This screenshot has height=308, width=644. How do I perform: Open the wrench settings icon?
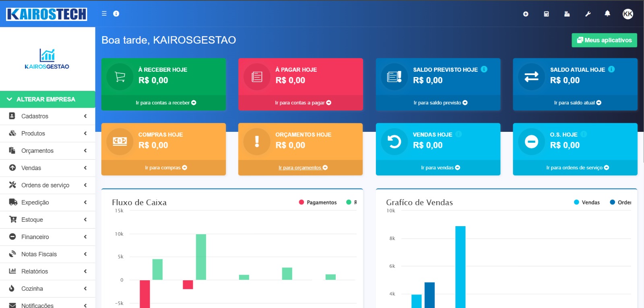(588, 14)
